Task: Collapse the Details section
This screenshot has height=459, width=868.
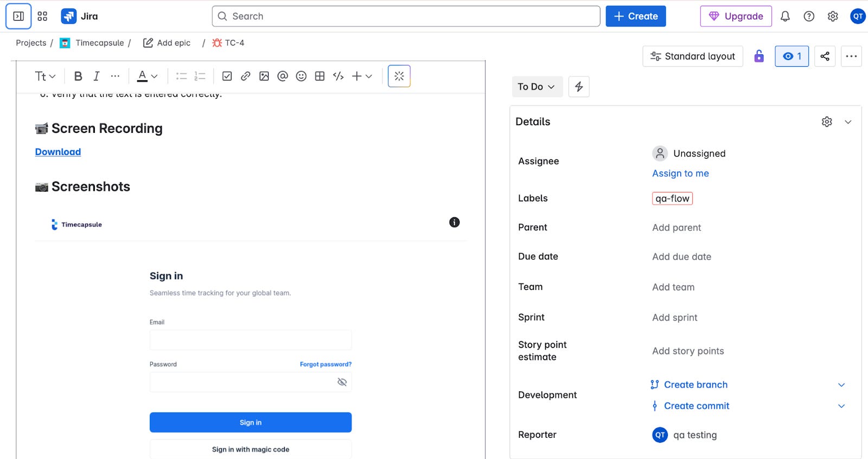Action: (848, 122)
